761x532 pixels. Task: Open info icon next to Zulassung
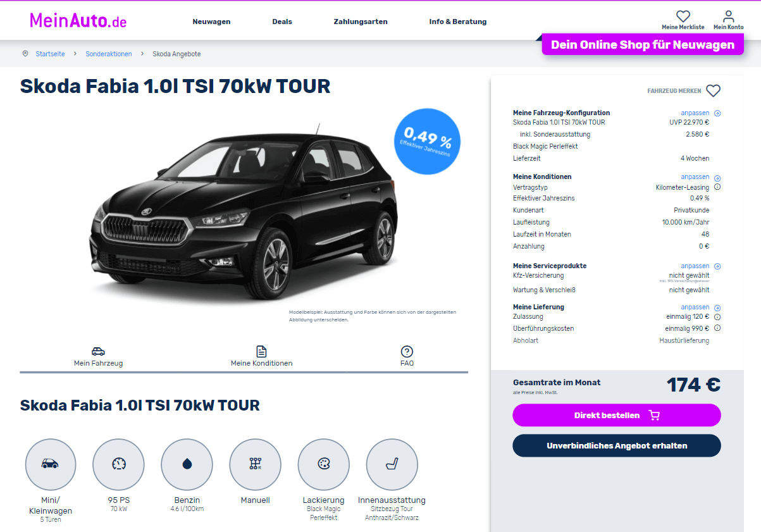(x=717, y=316)
